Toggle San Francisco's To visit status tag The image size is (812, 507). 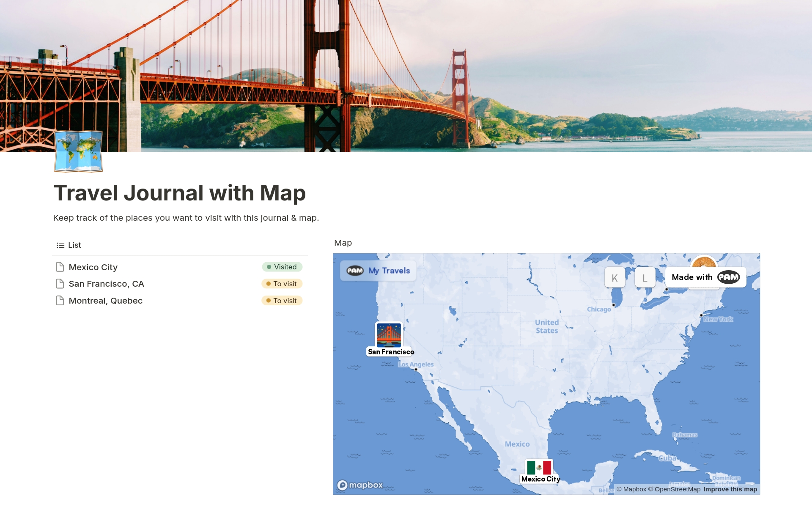[x=282, y=284]
